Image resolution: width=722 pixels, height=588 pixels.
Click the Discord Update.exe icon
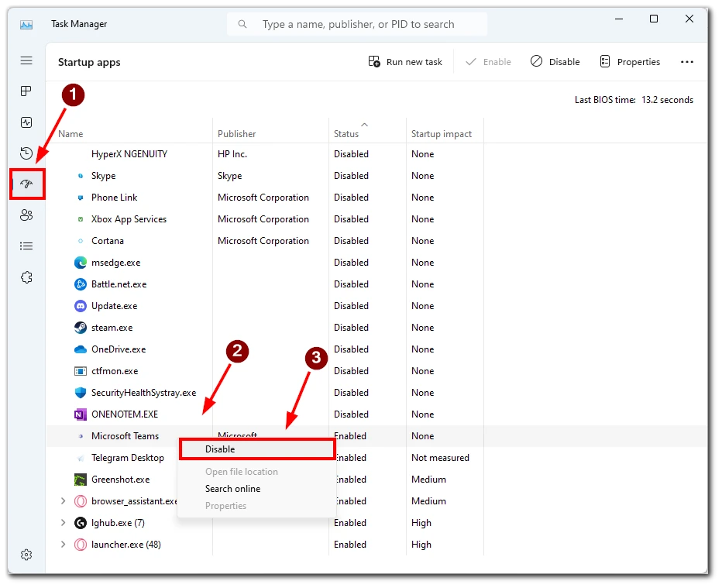(x=81, y=306)
